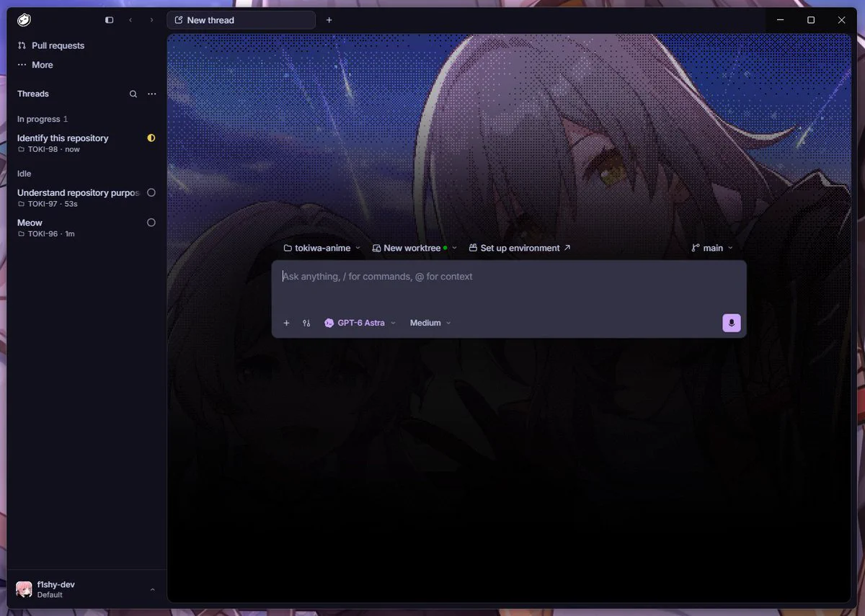Open f1shy-dev account menu
The image size is (865, 616).
point(86,589)
